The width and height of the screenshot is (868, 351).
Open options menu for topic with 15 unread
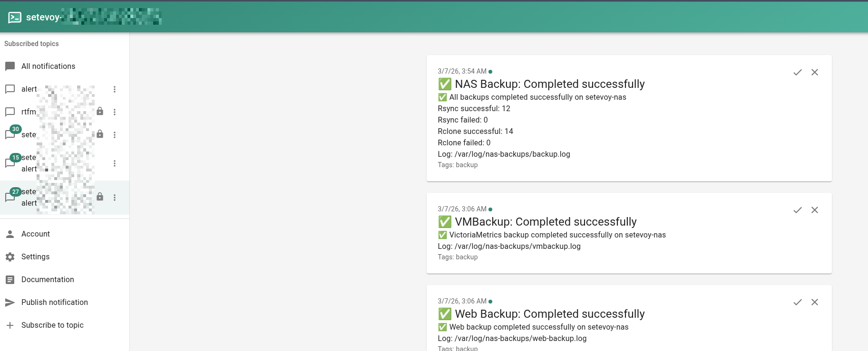115,163
